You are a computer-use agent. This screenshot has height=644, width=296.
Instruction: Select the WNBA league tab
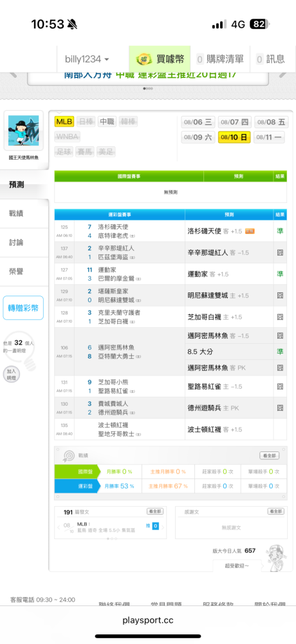(x=68, y=137)
